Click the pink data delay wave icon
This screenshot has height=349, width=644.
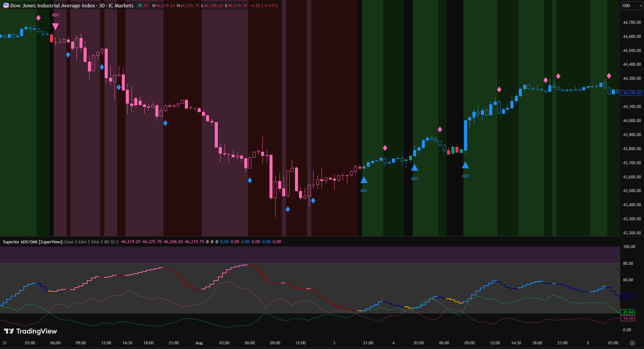pos(146,5)
